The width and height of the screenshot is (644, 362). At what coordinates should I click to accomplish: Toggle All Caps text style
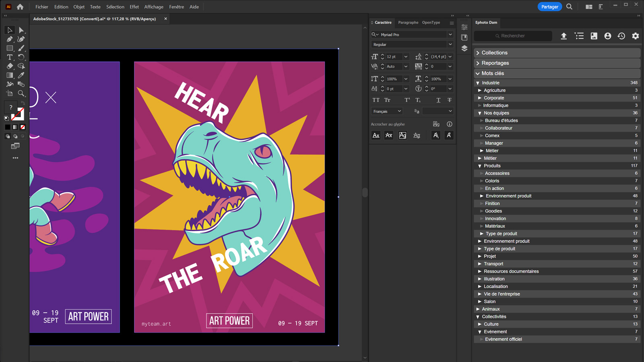[x=376, y=100]
